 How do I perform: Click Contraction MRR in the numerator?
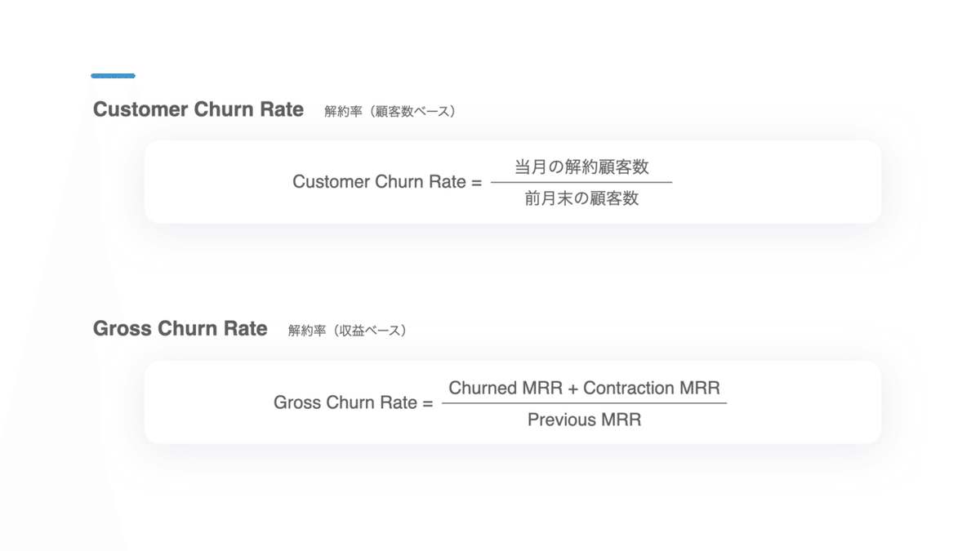click(652, 388)
